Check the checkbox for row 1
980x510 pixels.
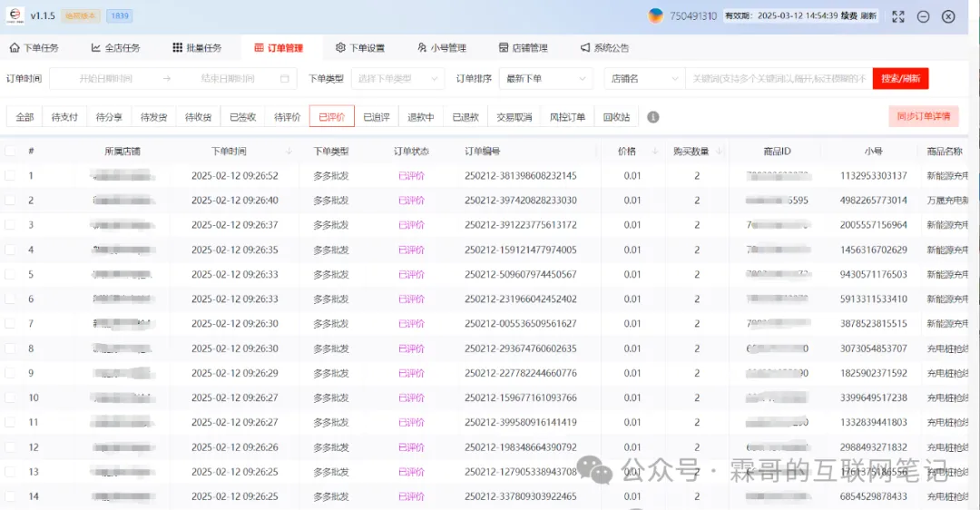10,176
